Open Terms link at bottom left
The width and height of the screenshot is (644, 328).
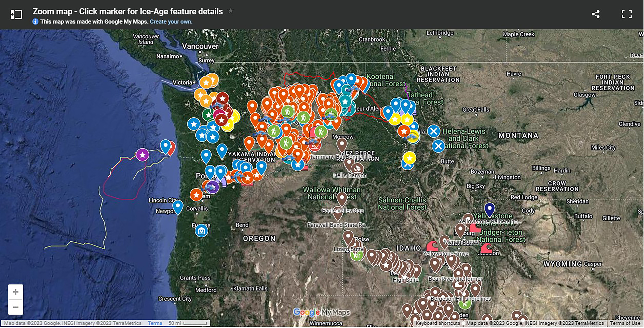point(155,323)
